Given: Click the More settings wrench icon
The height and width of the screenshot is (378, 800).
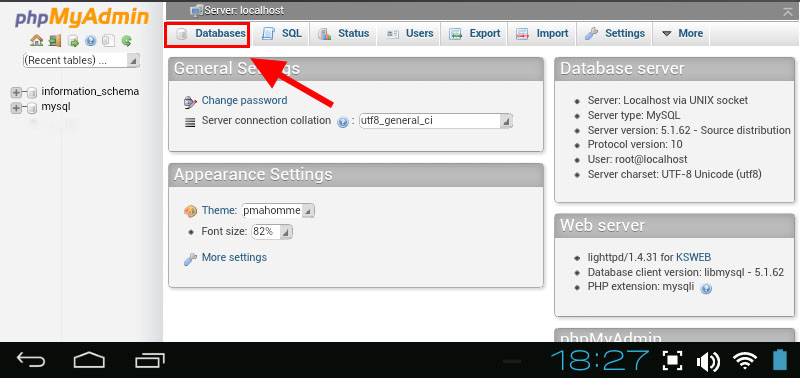Looking at the screenshot, I should (x=190, y=259).
